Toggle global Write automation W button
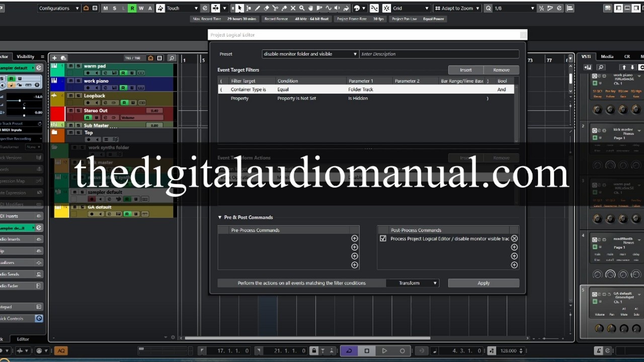The height and width of the screenshot is (362, 644). (141, 8)
